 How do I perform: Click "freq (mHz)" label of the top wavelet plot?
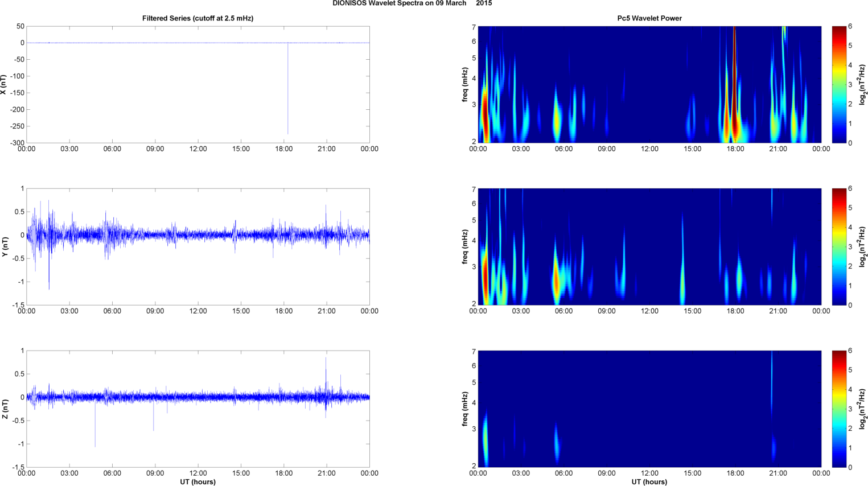pyautogui.click(x=466, y=85)
